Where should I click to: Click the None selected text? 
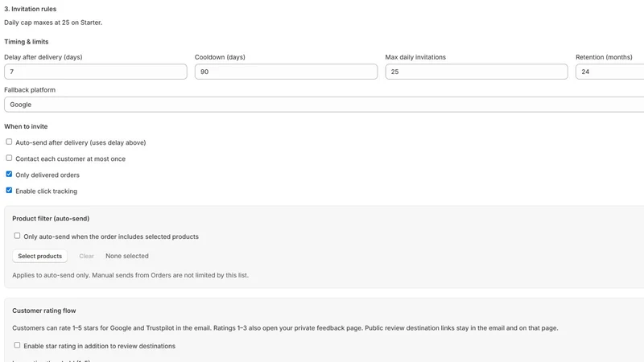(127, 256)
